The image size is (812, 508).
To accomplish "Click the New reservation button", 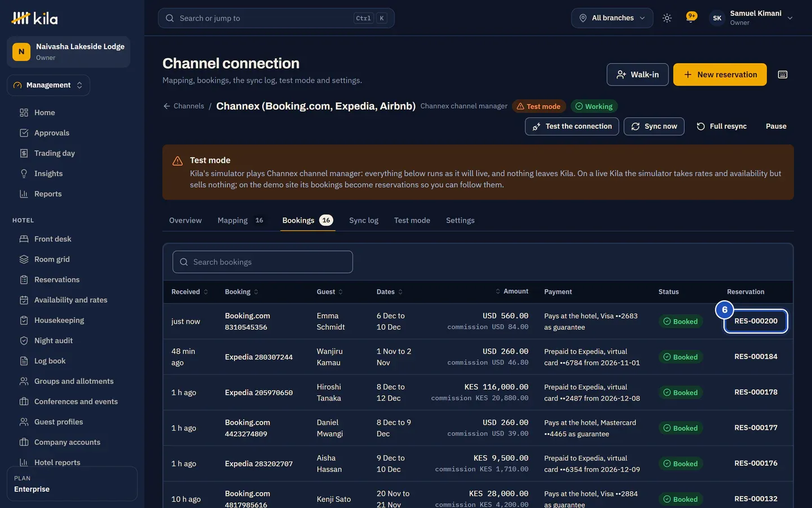I will [x=720, y=75].
